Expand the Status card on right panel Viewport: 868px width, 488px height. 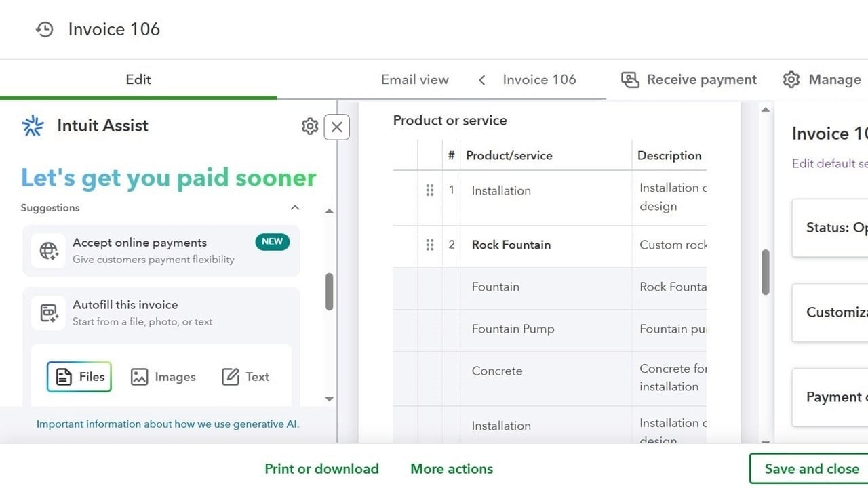point(834,228)
